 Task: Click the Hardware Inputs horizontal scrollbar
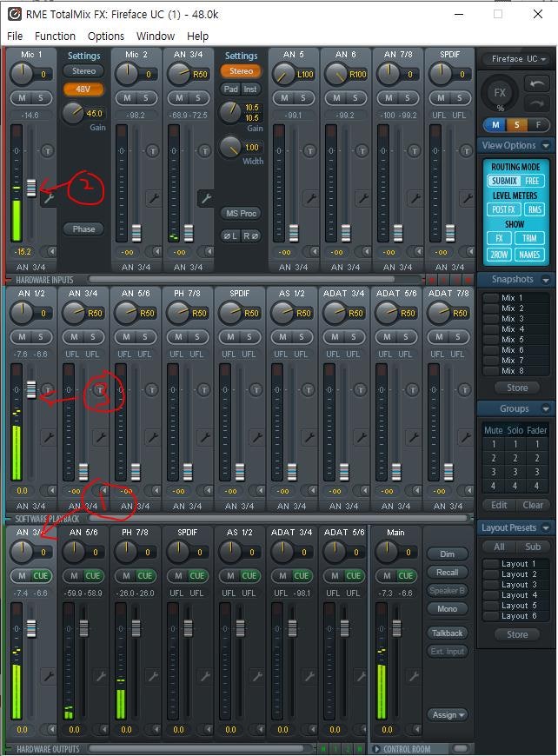(241, 279)
